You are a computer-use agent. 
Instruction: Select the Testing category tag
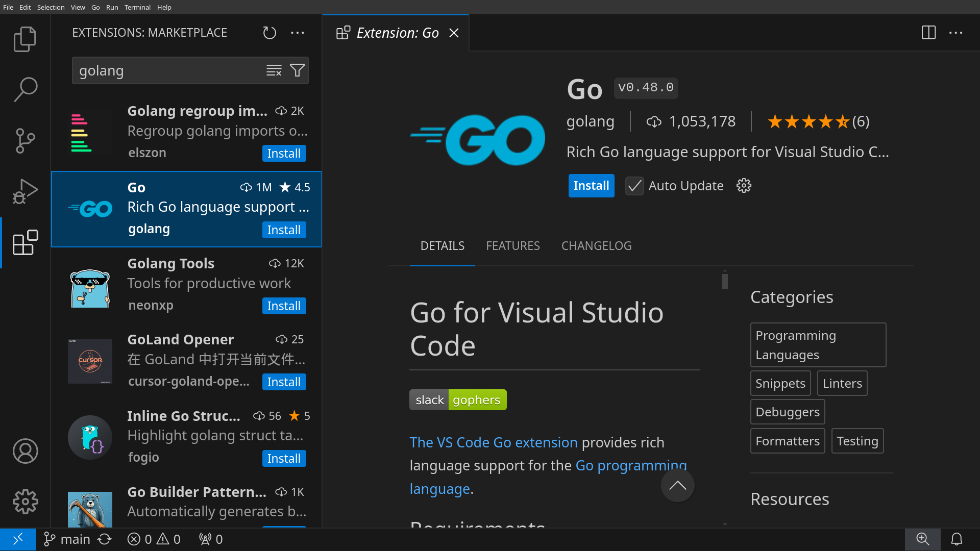[x=857, y=441]
